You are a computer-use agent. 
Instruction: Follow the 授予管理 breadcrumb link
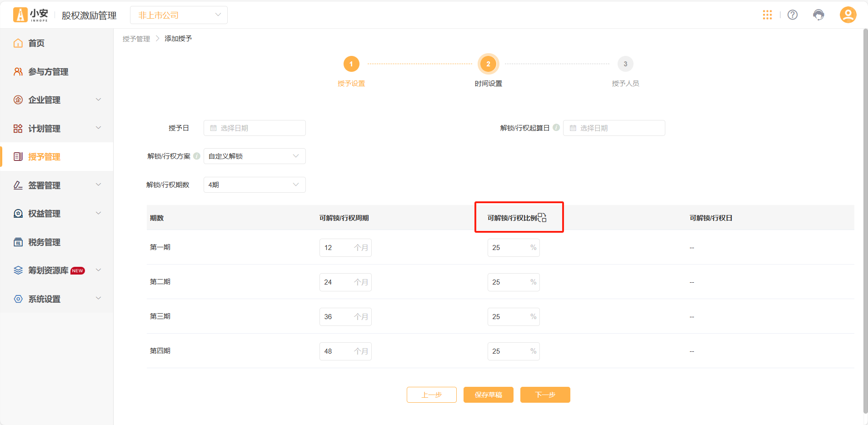click(136, 39)
